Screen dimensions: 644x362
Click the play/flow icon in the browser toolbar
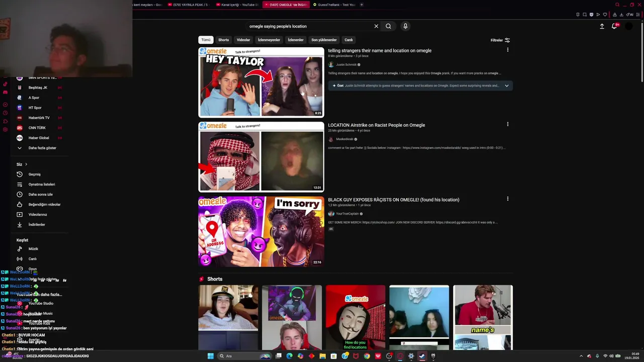tap(598, 15)
